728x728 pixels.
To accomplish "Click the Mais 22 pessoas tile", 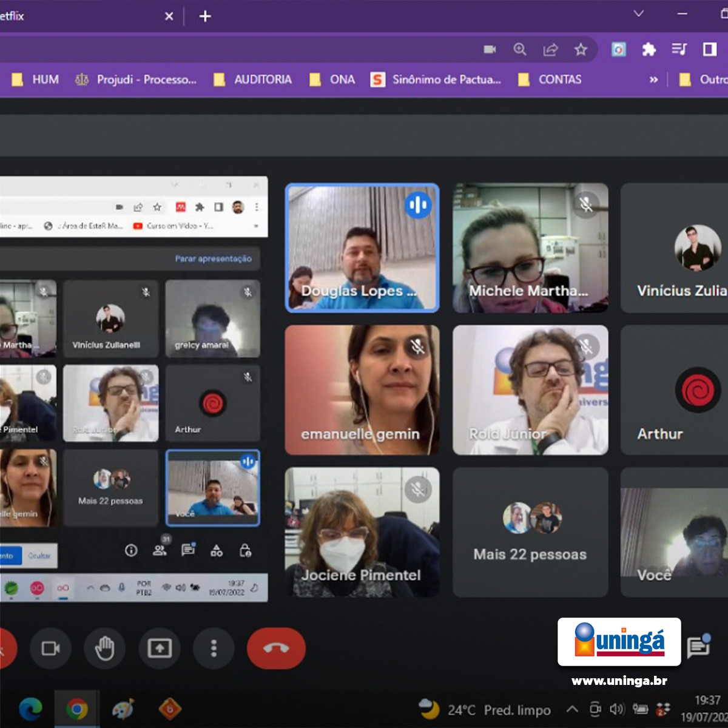I will point(530,531).
